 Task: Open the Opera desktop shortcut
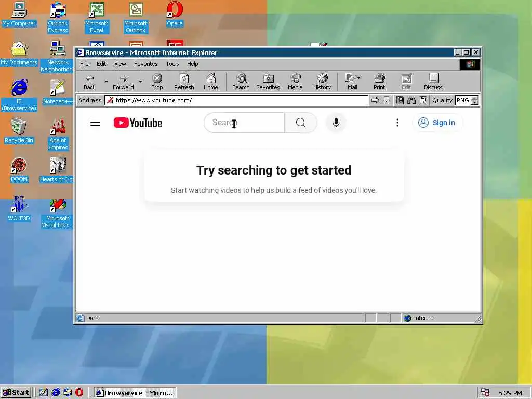175,14
